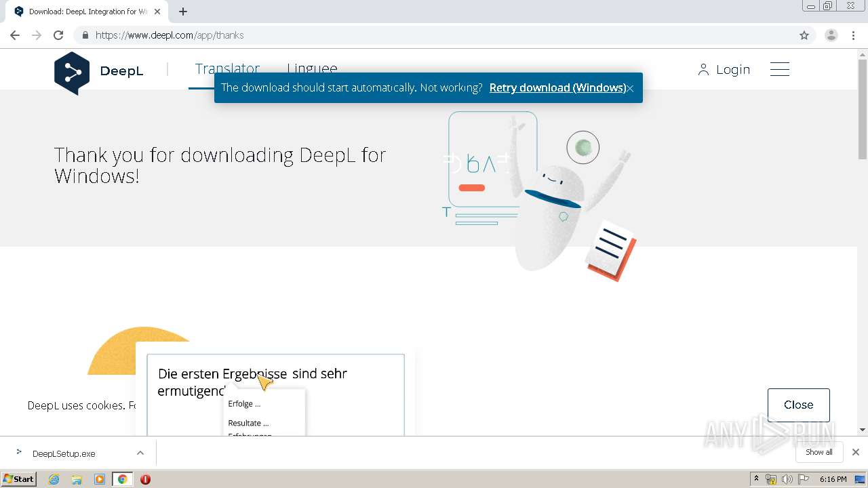The image size is (868, 488).
Task: Open Chrome's three-dot menu
Action: pyautogui.click(x=854, y=35)
